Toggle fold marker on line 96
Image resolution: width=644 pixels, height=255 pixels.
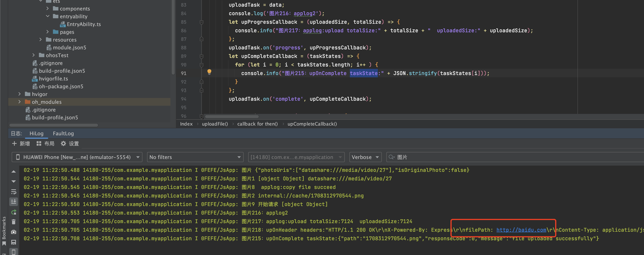(x=202, y=116)
